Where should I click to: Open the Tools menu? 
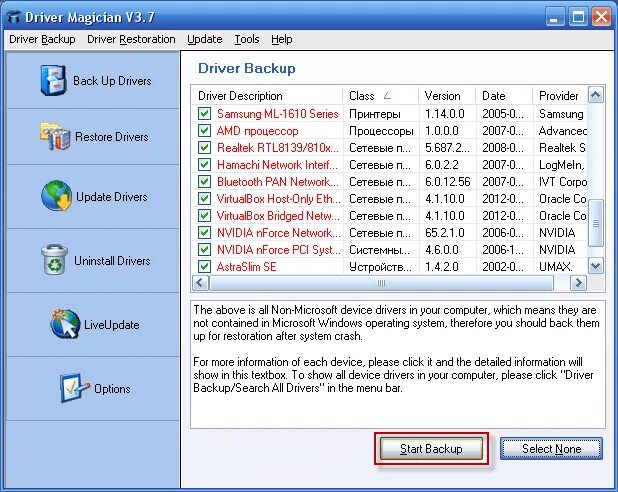click(247, 39)
